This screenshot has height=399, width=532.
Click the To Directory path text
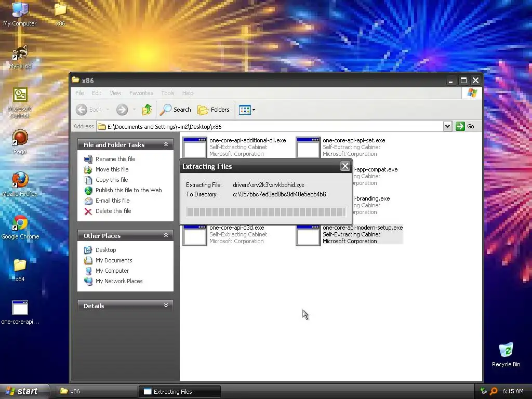pos(279,194)
